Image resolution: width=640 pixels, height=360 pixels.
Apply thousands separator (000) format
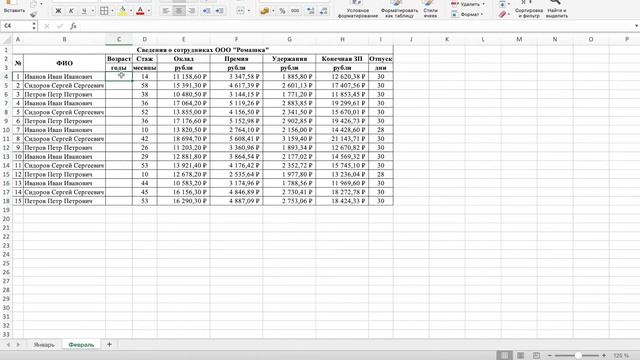pos(295,11)
